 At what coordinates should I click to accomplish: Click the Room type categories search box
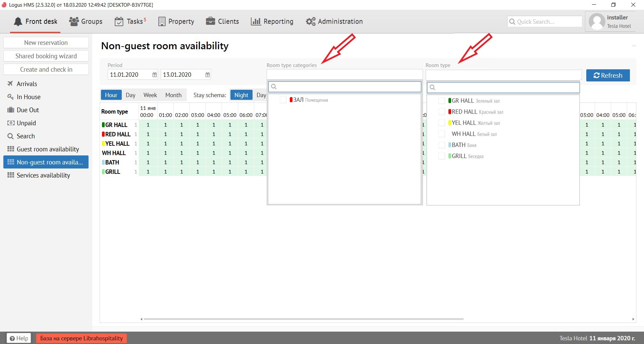(x=344, y=87)
